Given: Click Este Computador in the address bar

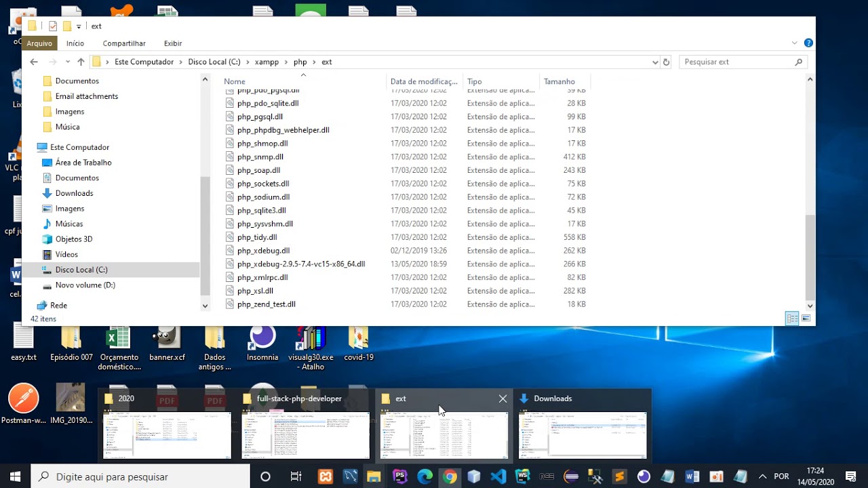Looking at the screenshot, I should (x=144, y=62).
